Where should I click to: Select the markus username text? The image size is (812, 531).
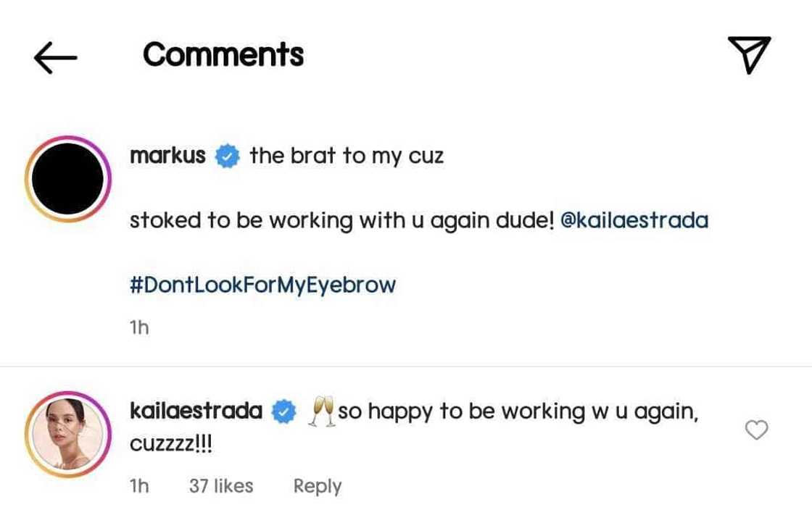point(167,154)
